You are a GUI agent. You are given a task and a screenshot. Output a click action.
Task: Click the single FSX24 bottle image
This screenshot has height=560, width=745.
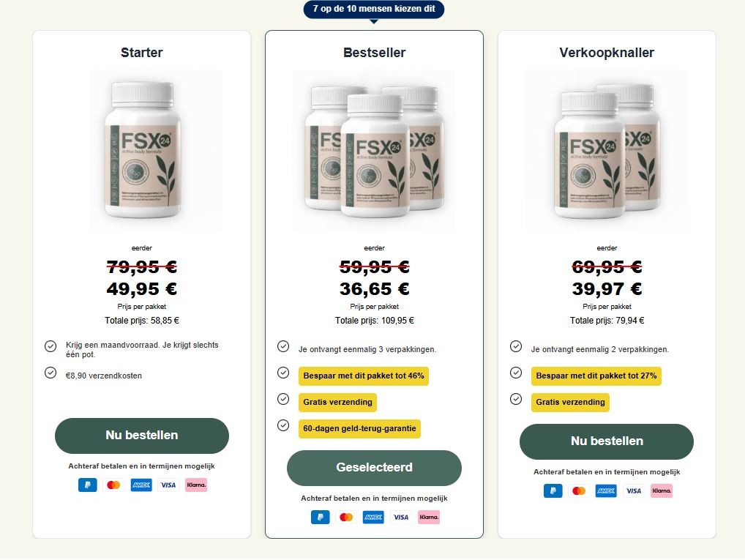(142, 150)
